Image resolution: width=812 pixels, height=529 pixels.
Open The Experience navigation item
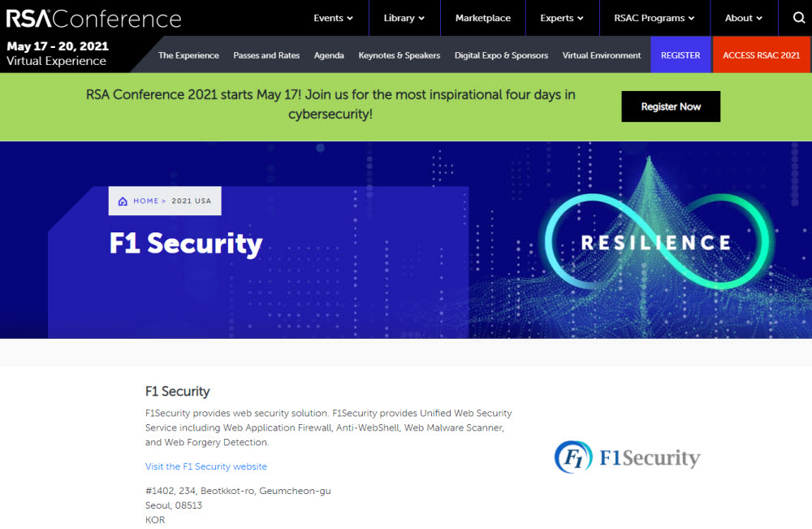[188, 55]
